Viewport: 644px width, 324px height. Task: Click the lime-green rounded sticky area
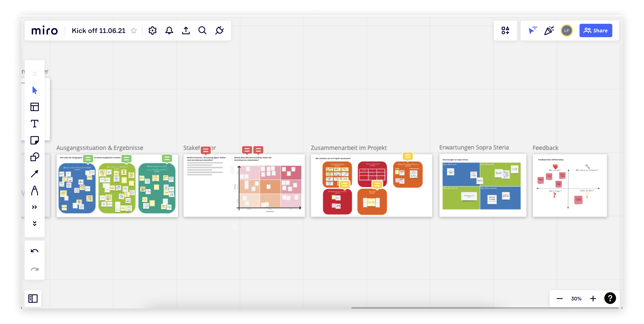click(117, 188)
